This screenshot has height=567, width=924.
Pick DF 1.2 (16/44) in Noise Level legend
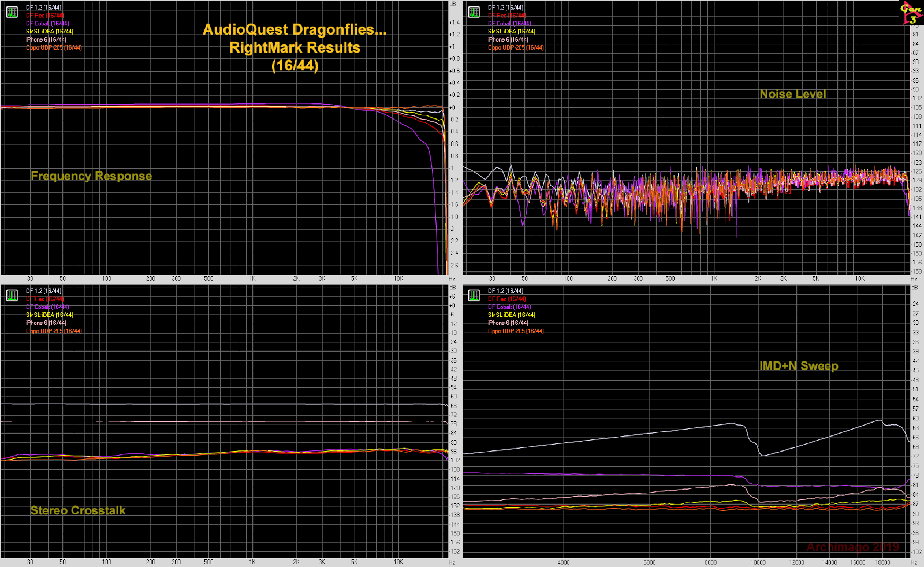click(x=506, y=8)
